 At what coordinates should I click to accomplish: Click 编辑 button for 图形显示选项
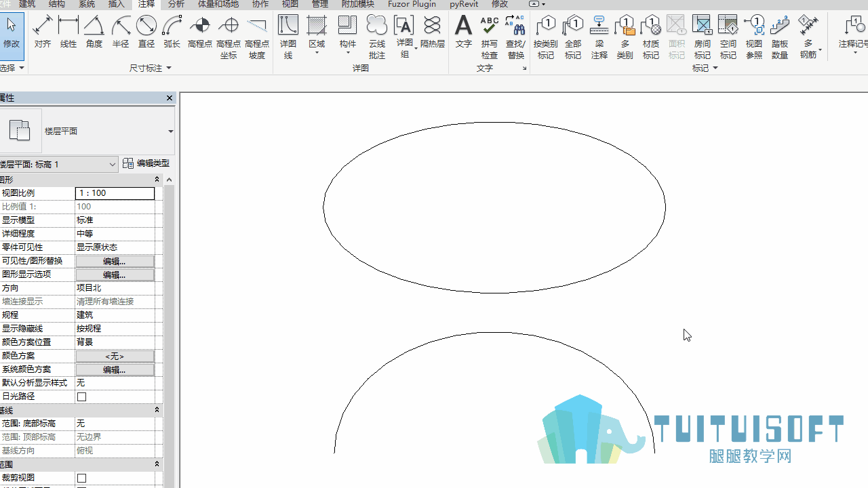point(115,274)
